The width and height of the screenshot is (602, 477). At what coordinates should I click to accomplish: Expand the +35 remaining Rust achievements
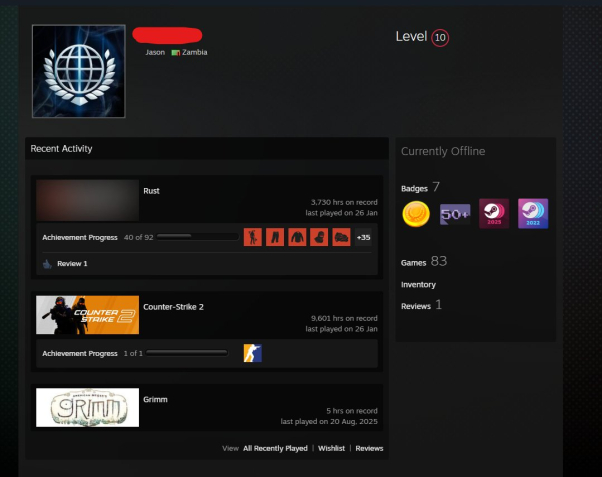tap(363, 237)
